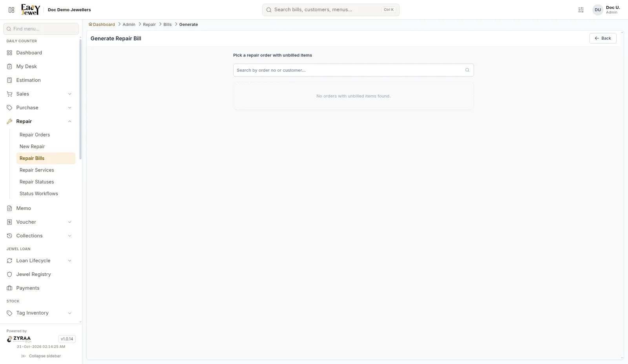Open New Repair submenu item

point(46,146)
